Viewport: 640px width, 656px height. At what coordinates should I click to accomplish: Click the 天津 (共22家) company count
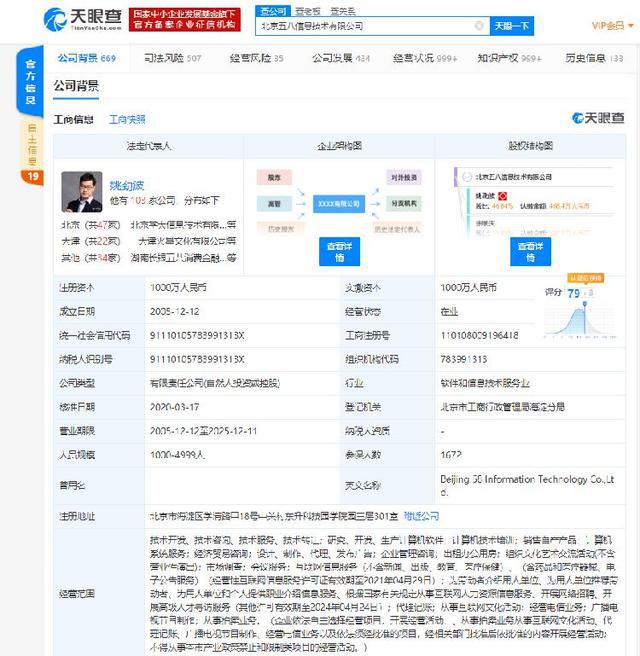(91, 241)
